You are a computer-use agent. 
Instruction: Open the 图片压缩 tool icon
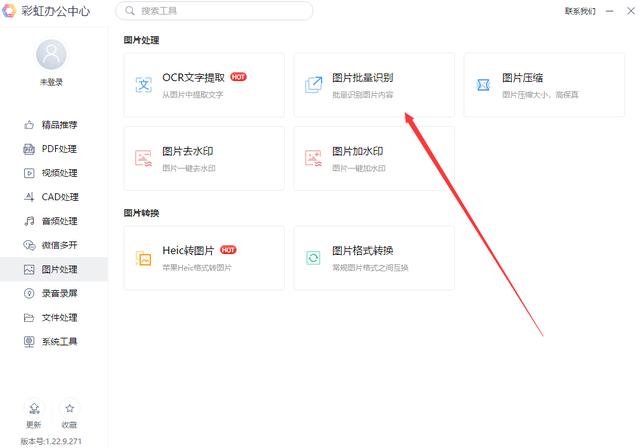[484, 85]
